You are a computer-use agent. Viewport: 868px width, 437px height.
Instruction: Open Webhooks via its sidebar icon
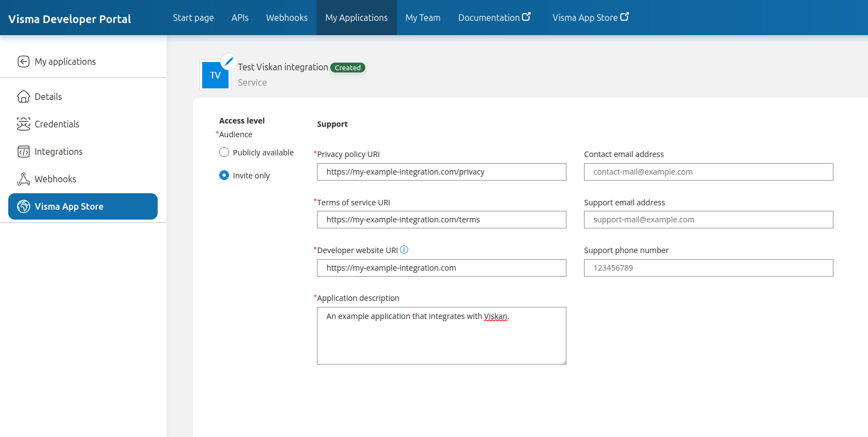click(24, 179)
